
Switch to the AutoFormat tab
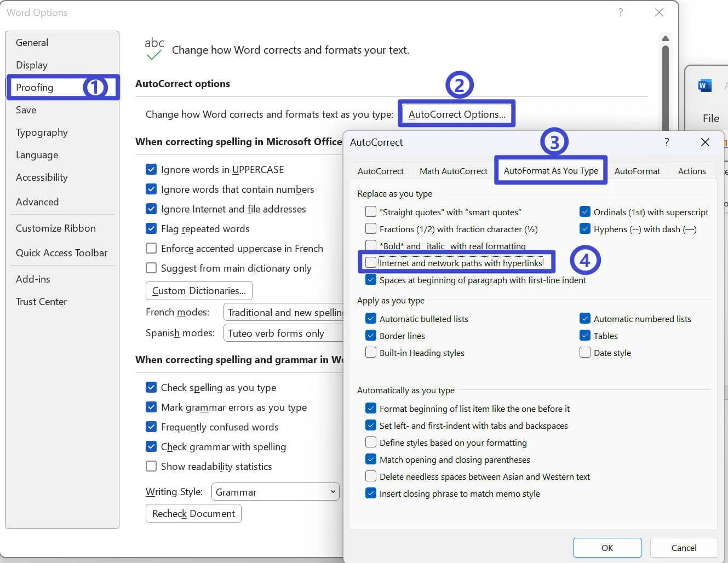pyautogui.click(x=637, y=171)
